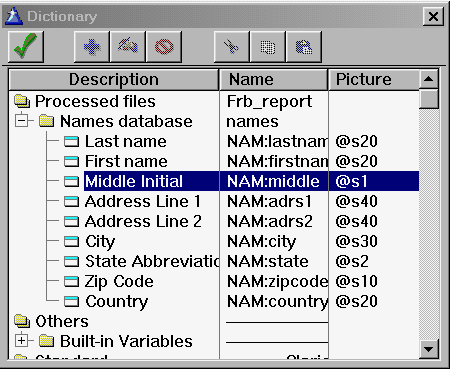Select the First name field
450x369 pixels.
(x=126, y=161)
